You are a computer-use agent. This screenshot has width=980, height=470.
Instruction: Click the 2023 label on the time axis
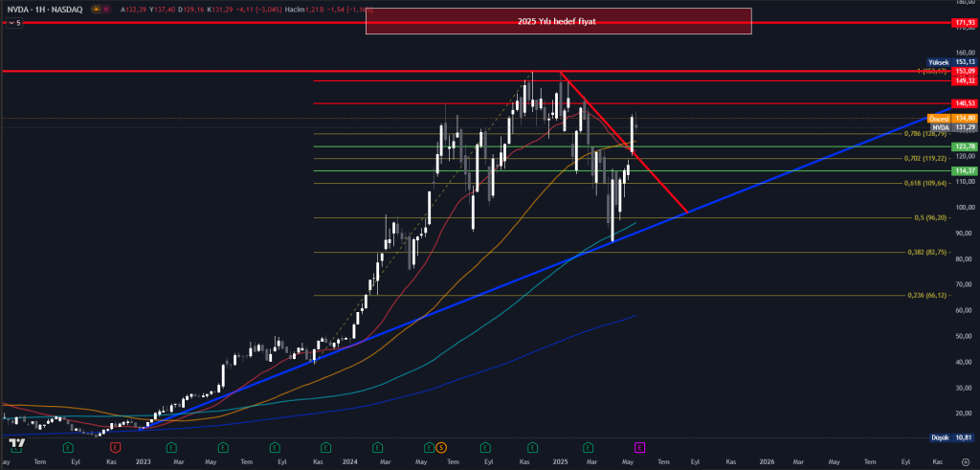click(144, 461)
